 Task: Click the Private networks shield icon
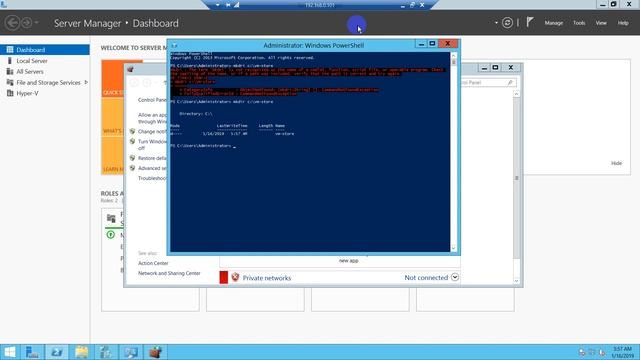tap(235, 277)
